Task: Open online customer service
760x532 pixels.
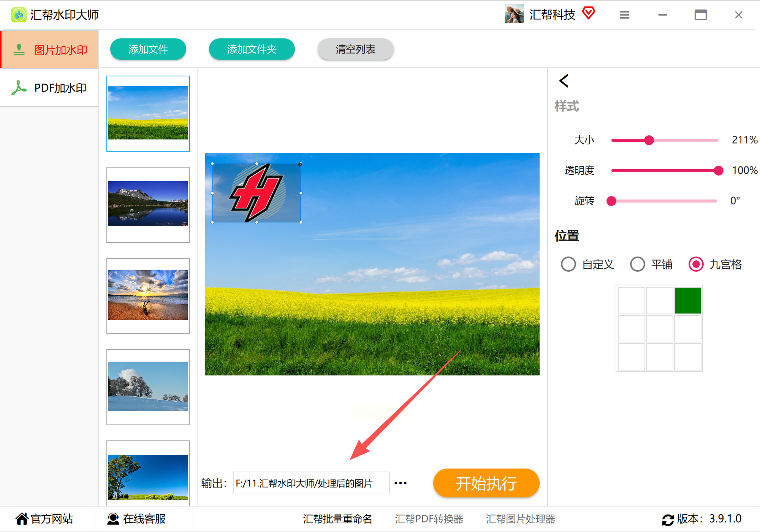Action: click(137, 519)
